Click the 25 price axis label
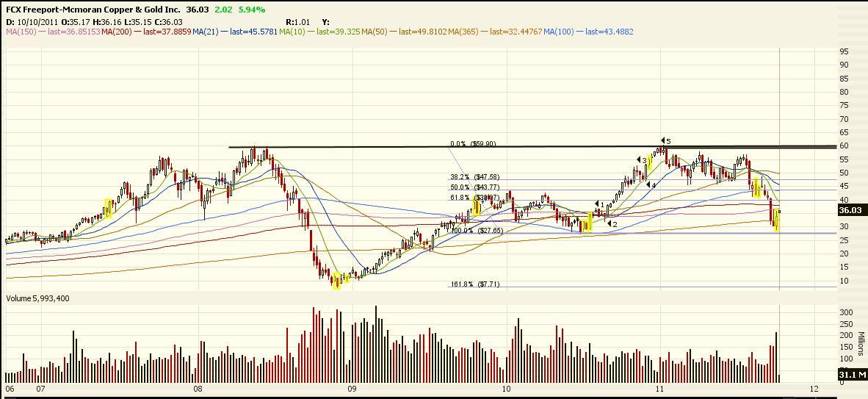The image size is (868, 399). tap(845, 240)
